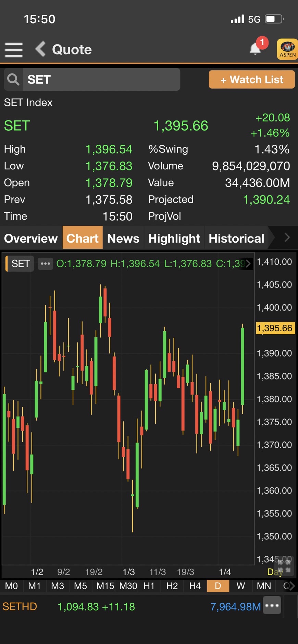Open the Historical tab
The image size is (298, 644).
pyautogui.click(x=236, y=238)
